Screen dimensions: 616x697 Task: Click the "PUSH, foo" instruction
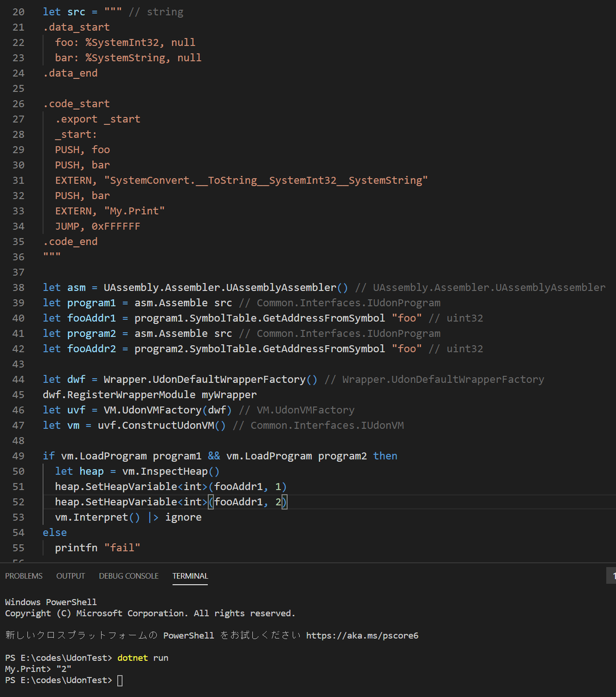tap(82, 149)
